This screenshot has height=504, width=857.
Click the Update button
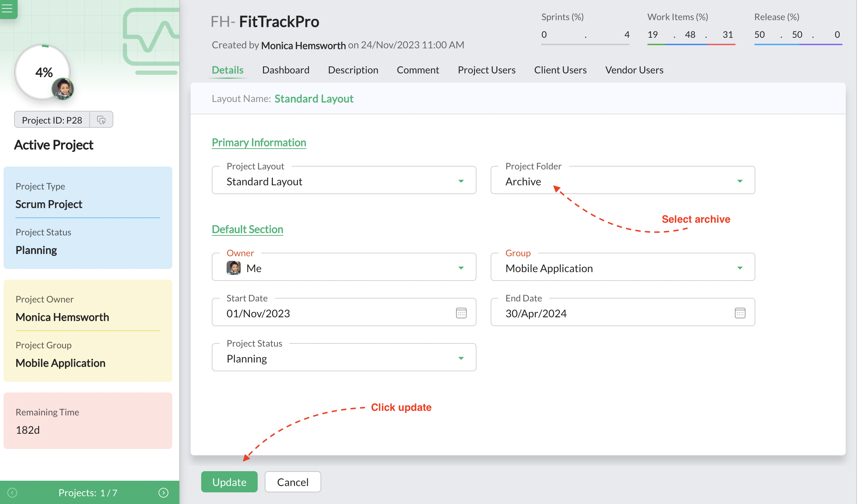(x=229, y=482)
